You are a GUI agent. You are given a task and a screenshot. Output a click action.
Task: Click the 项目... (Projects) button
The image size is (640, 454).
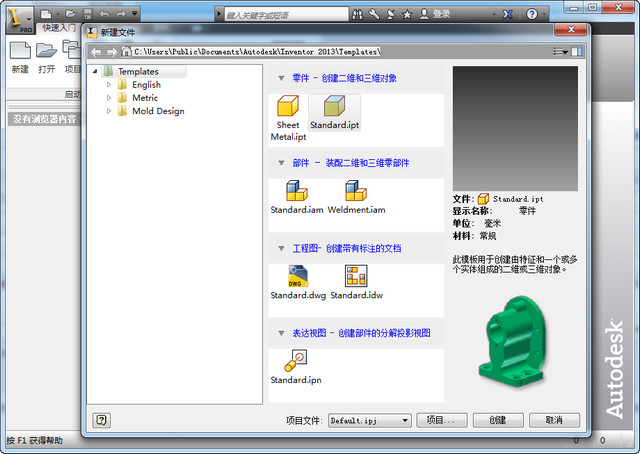442,420
